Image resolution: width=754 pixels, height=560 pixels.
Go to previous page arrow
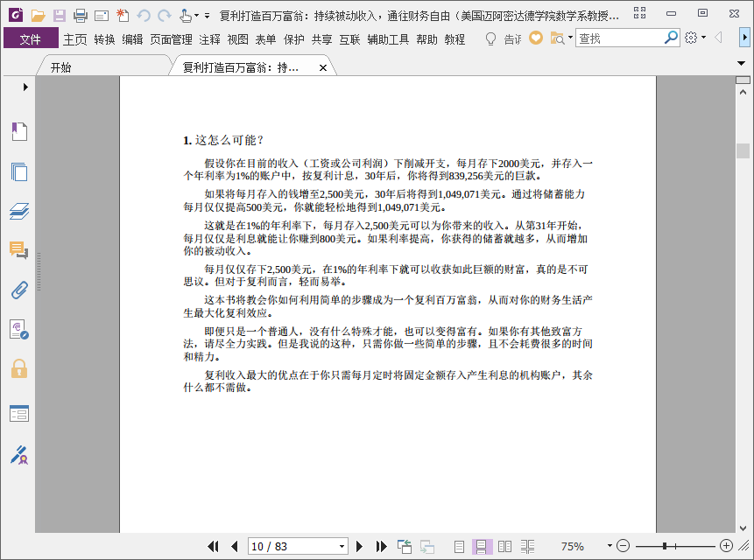(235, 546)
